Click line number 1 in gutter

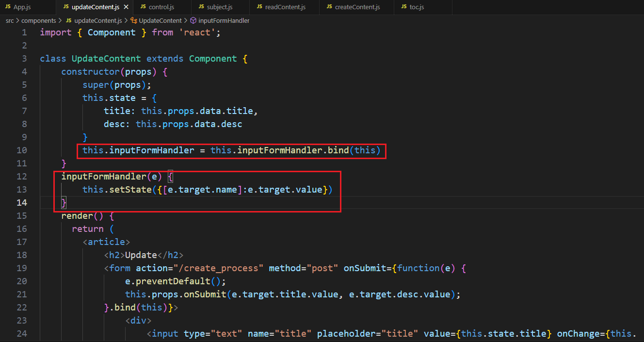tap(24, 33)
